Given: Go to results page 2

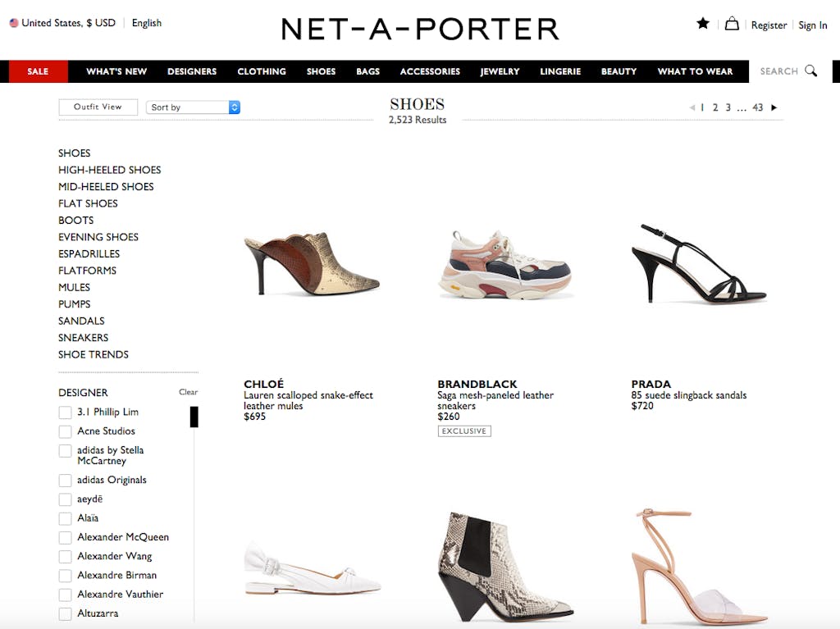Looking at the screenshot, I should pyautogui.click(x=715, y=107).
